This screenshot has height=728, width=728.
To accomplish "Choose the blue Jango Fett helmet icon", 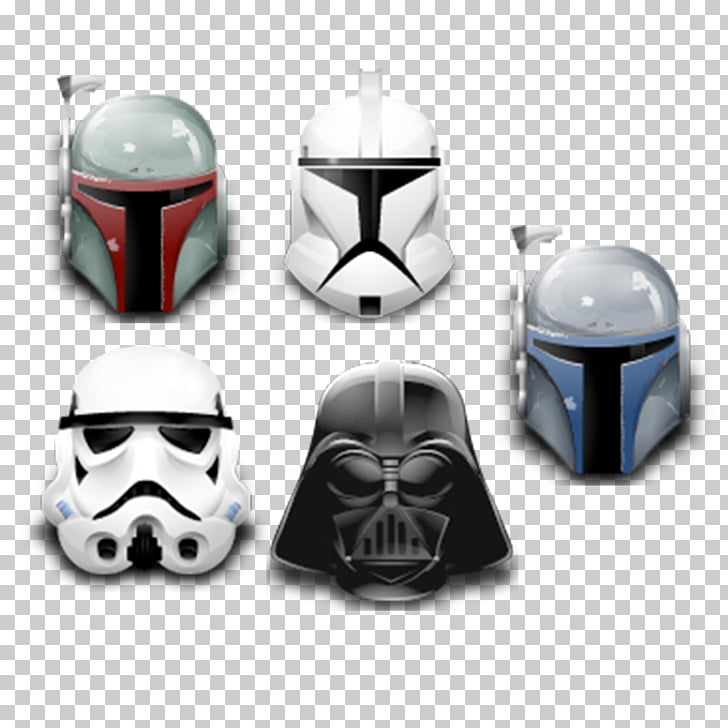I will pyautogui.click(x=601, y=351).
